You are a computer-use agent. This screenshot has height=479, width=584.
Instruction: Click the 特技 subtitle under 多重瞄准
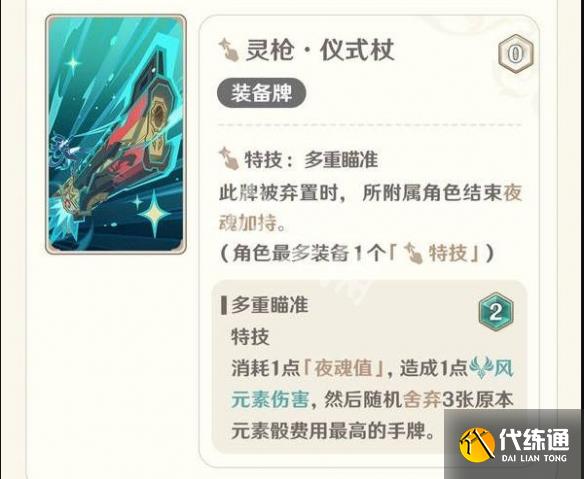pos(250,337)
